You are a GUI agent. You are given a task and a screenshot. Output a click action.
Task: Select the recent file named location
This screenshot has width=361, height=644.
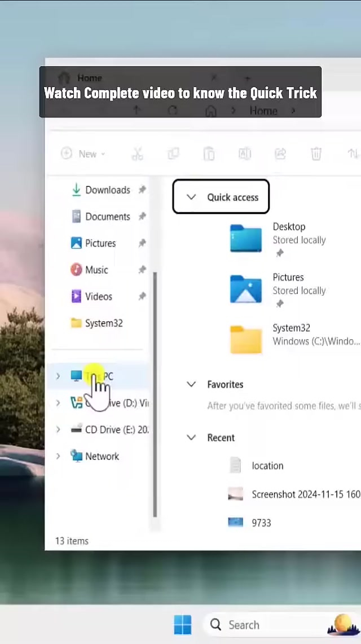tap(267, 466)
